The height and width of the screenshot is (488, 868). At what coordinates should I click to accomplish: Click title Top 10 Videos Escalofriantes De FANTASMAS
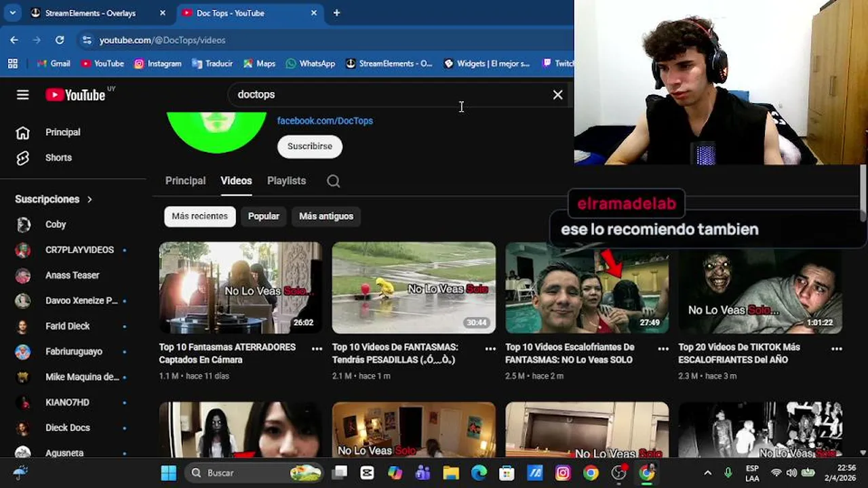[x=570, y=353]
